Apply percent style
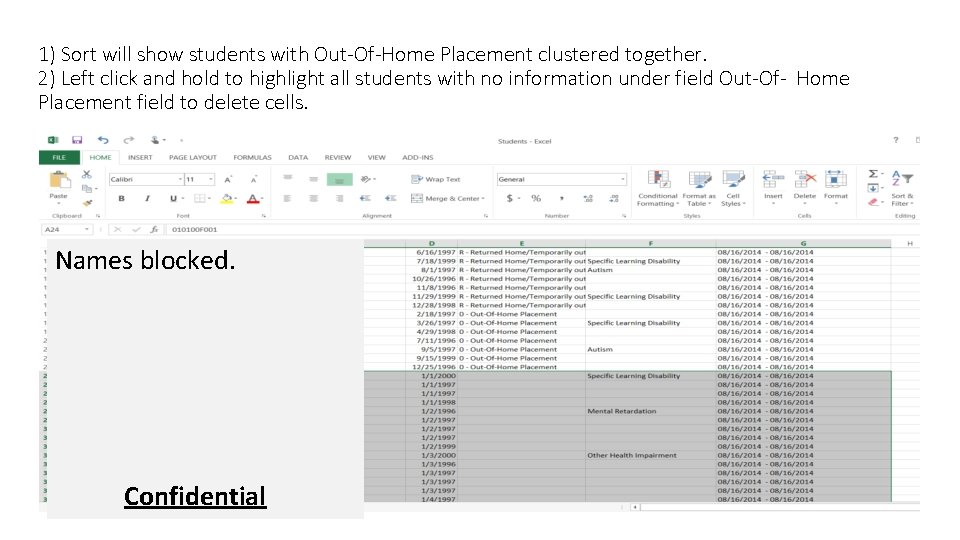 click(536, 198)
